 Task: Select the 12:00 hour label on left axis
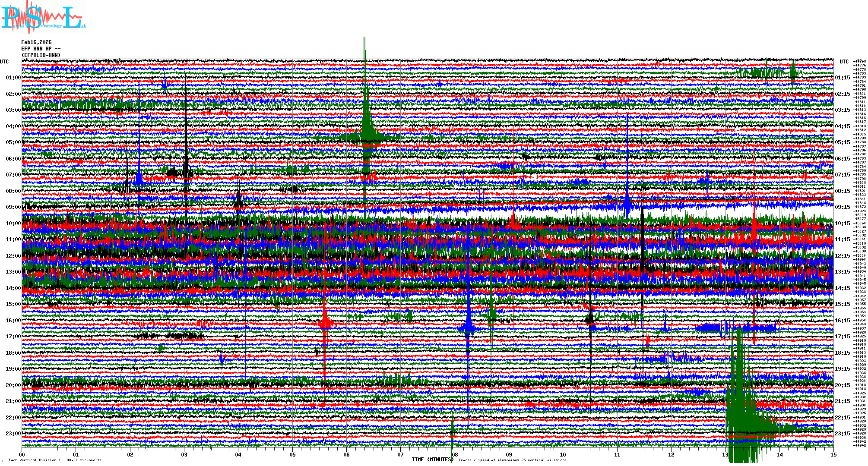click(x=13, y=256)
